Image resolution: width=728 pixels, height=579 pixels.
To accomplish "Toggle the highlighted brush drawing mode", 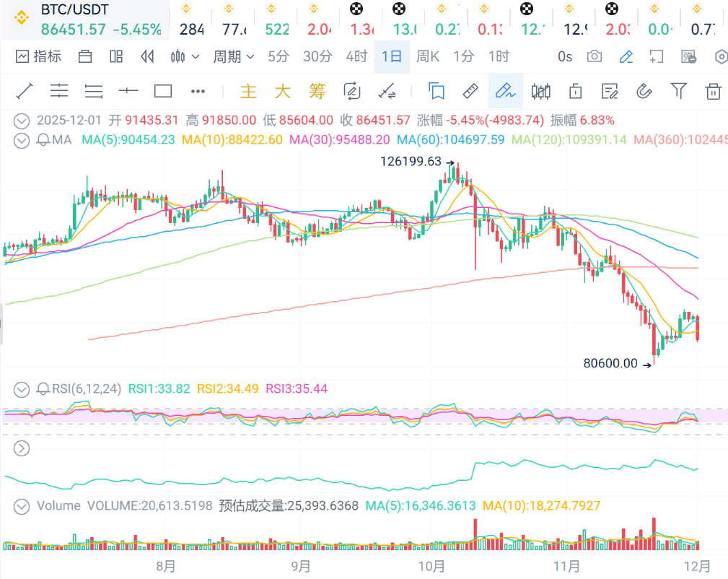I will (505, 91).
